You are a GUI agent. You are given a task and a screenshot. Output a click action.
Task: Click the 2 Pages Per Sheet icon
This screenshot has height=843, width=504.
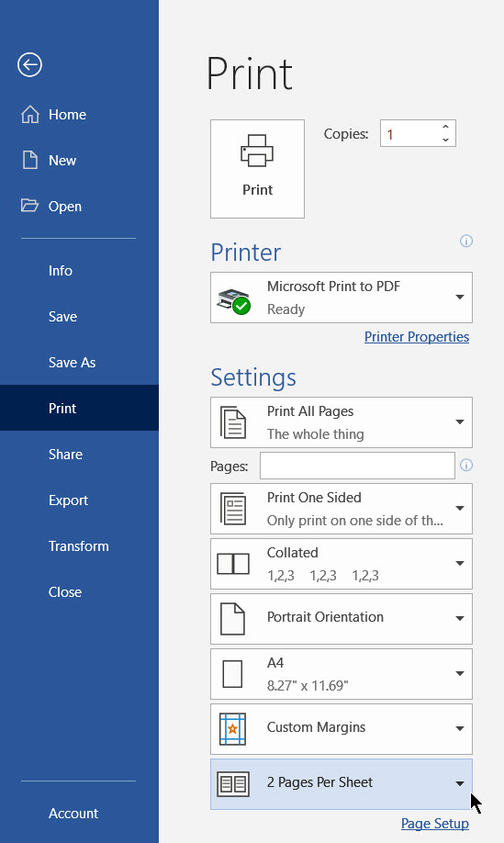(x=233, y=784)
